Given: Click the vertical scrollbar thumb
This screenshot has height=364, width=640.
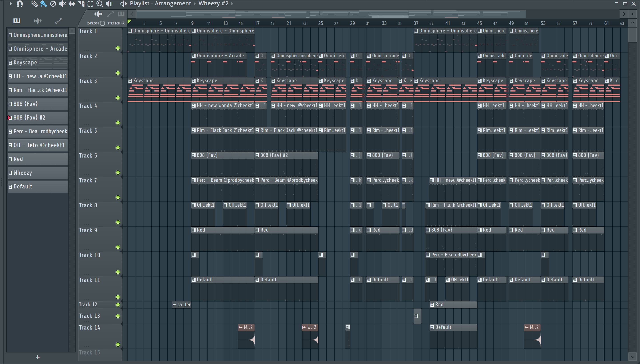Looking at the screenshot, I should 632,35.
